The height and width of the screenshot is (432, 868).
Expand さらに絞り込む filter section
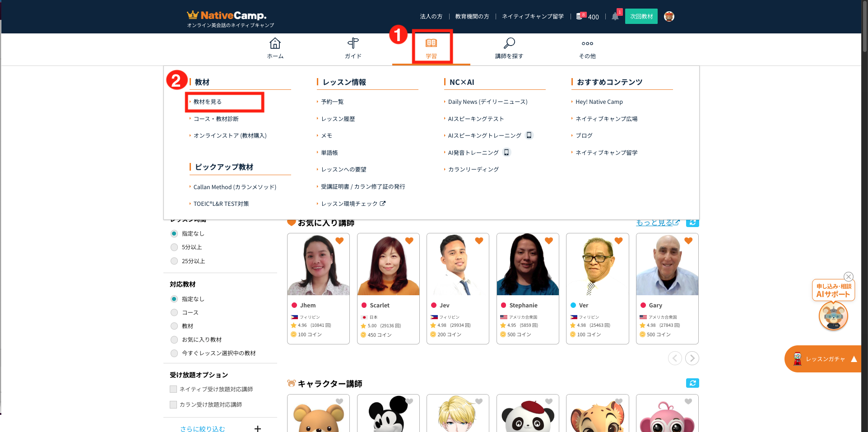(257, 428)
